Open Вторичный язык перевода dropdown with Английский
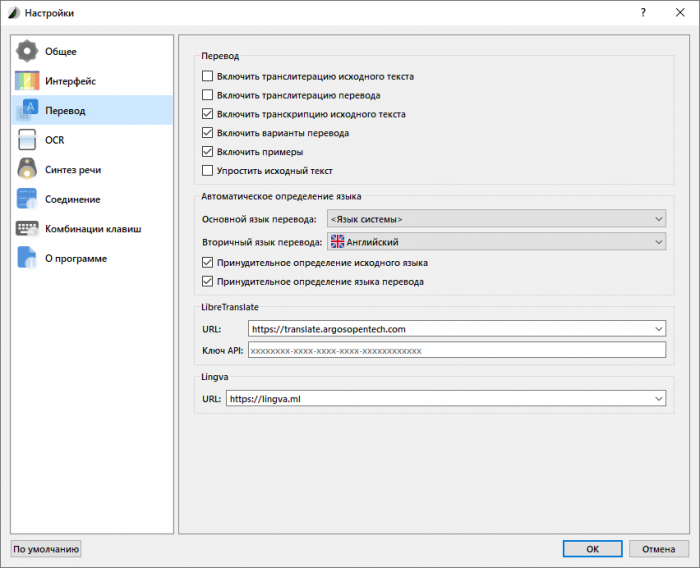Viewport: 700px width, 568px height. click(x=496, y=242)
